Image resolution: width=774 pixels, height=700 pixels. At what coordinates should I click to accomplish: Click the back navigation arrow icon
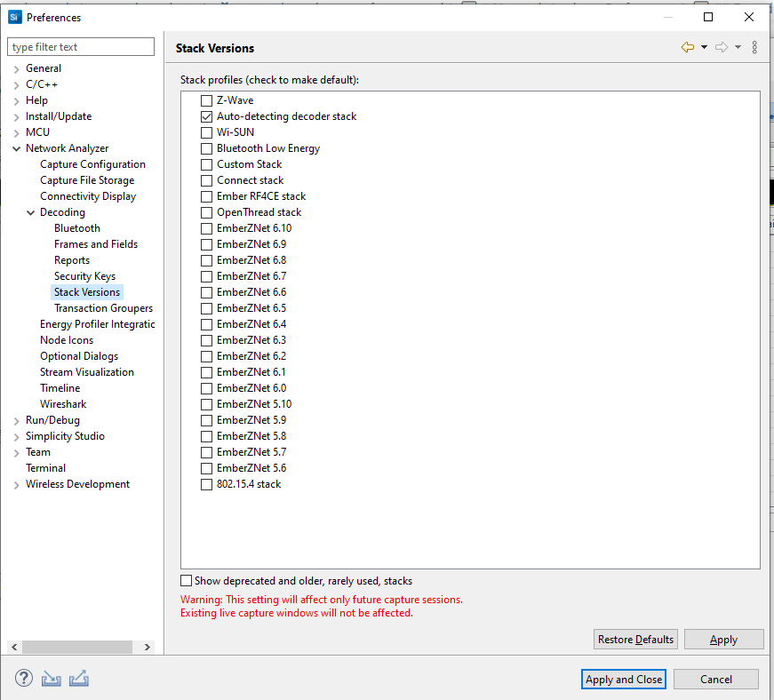(x=687, y=47)
